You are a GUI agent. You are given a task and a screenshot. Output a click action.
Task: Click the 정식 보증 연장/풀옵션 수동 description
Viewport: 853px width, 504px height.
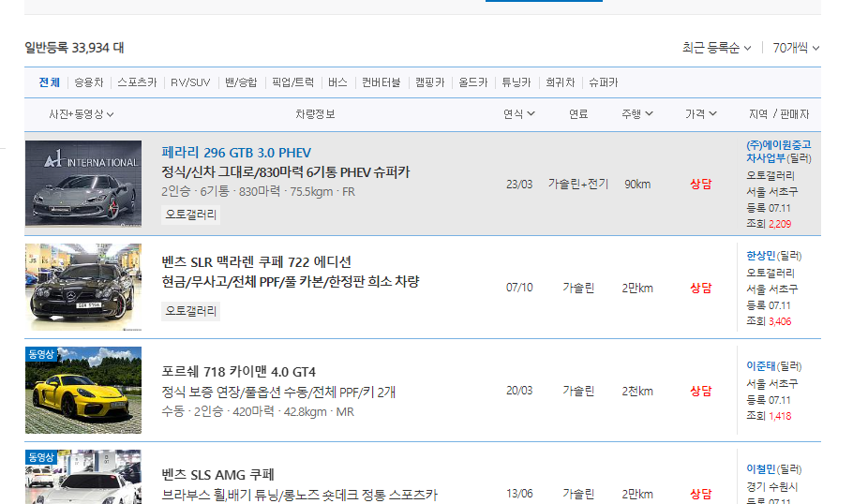[x=278, y=392]
